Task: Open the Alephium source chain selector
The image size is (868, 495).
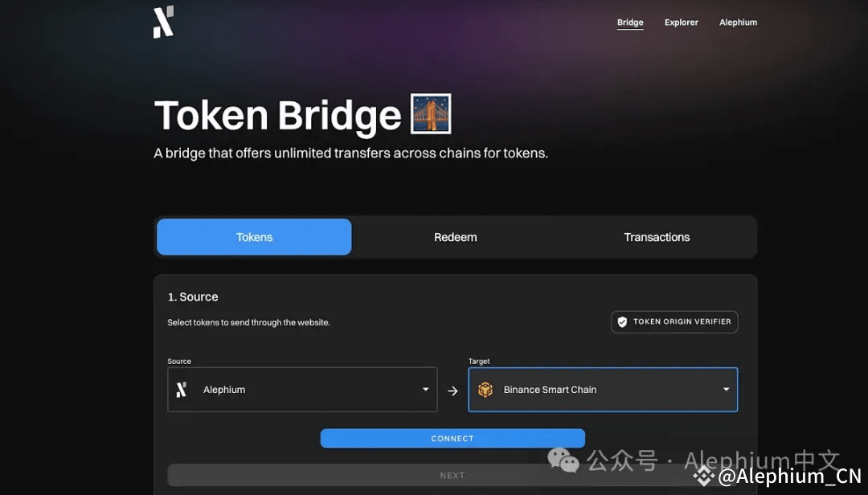Action: 302,390
